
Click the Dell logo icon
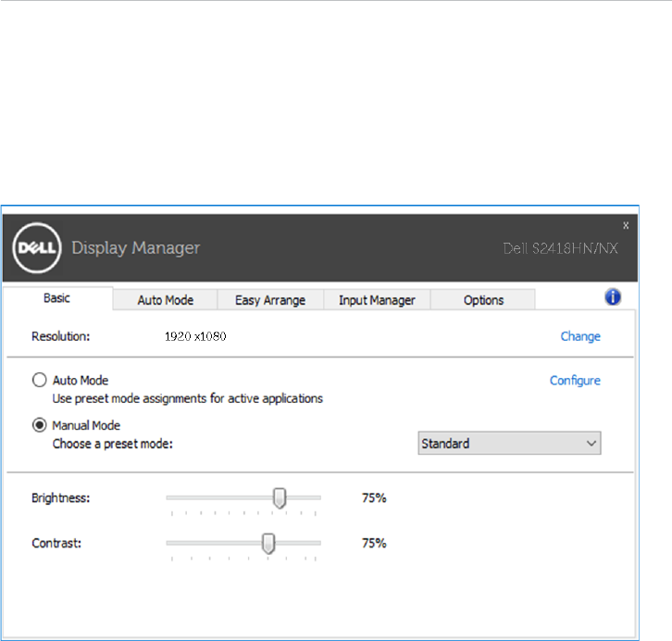(36, 247)
